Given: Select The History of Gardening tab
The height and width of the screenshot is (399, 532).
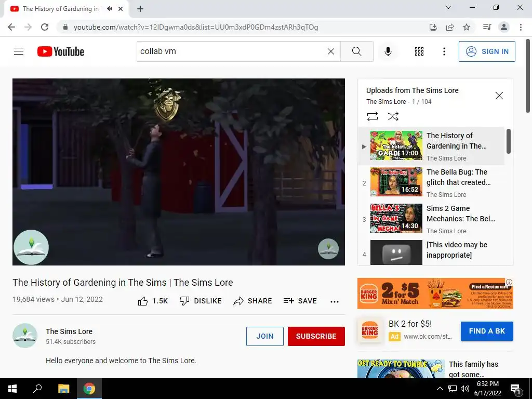Looking at the screenshot, I should pos(61,9).
